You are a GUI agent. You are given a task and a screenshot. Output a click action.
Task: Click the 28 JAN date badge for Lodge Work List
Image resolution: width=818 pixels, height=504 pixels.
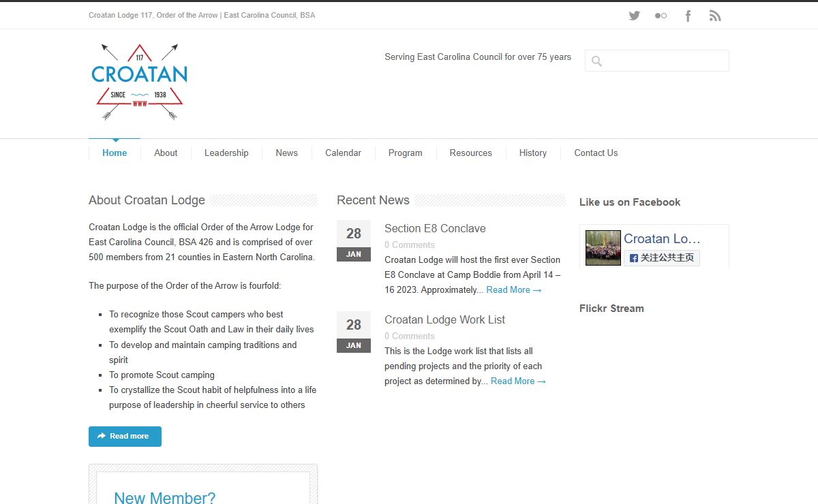(354, 332)
